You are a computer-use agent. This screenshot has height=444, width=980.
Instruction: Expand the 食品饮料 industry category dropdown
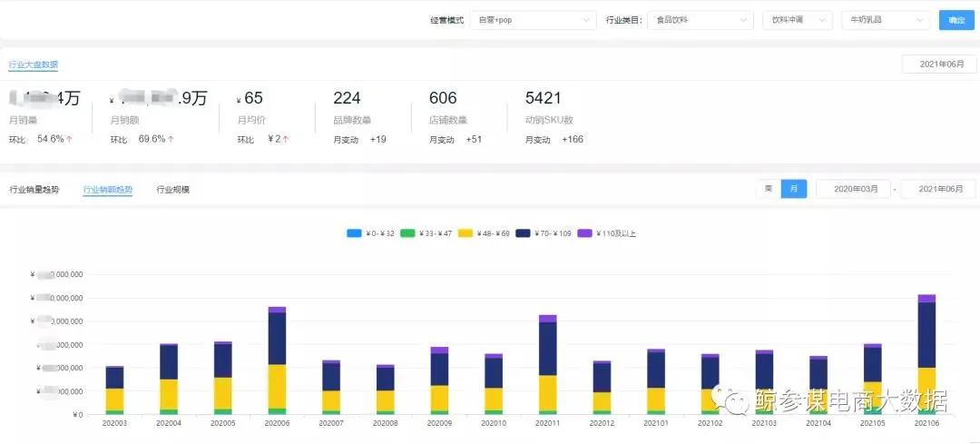coord(700,20)
